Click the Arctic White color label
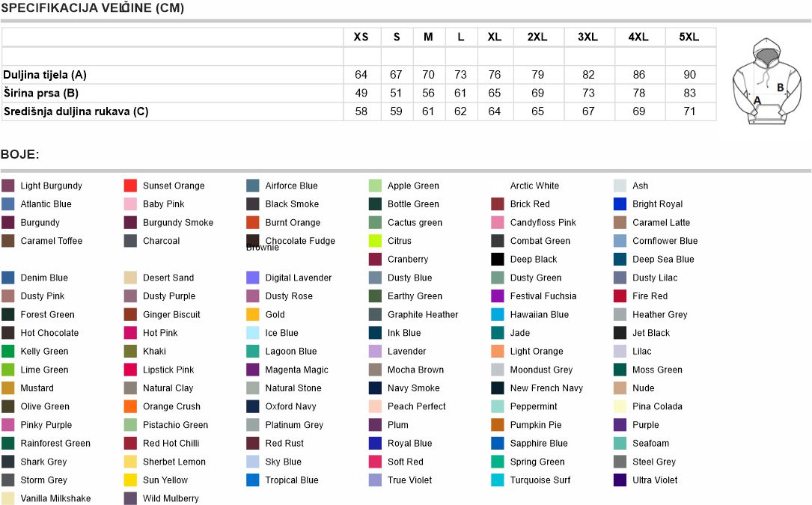The width and height of the screenshot is (812, 505). 534,186
